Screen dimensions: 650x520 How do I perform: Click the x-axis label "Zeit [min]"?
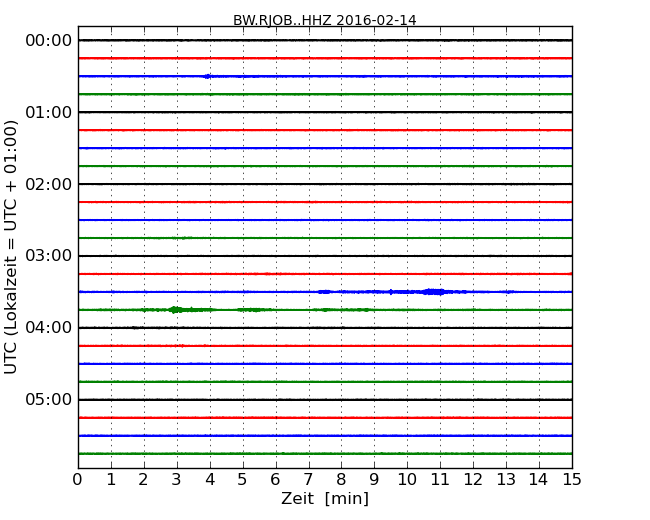point(325,498)
